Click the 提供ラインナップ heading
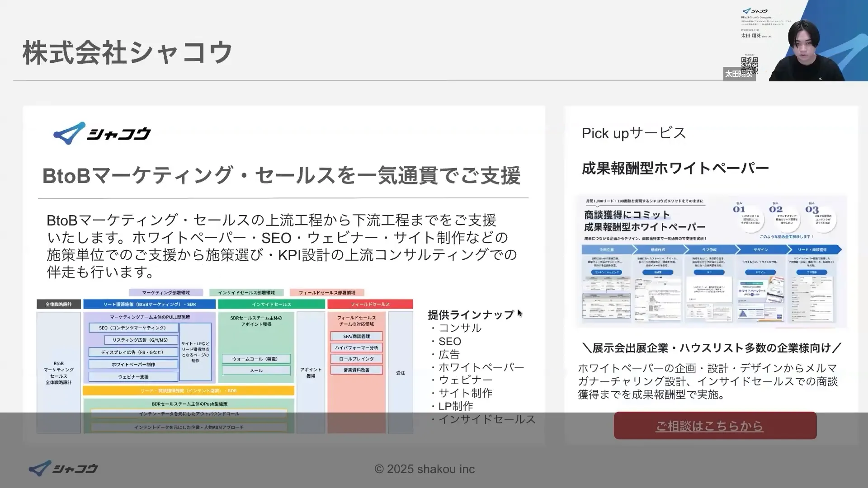Viewport: 868px width, 488px height. (471, 314)
